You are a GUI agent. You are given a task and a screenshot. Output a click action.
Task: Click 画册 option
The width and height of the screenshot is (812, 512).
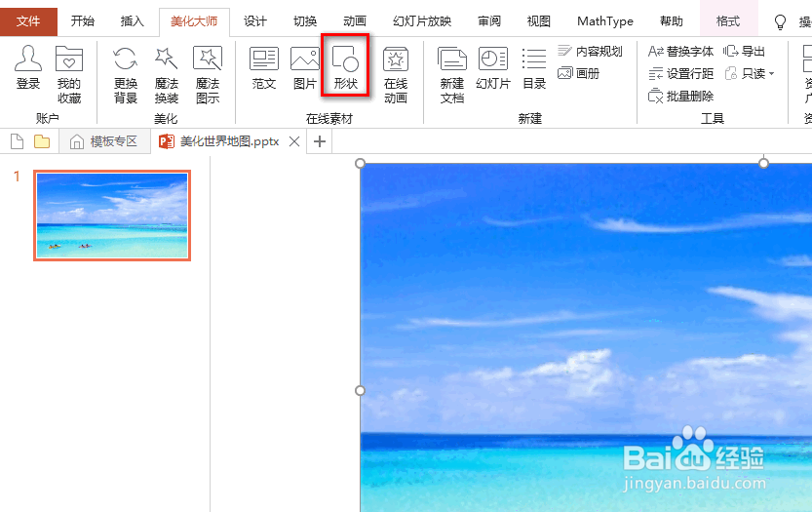coord(578,73)
